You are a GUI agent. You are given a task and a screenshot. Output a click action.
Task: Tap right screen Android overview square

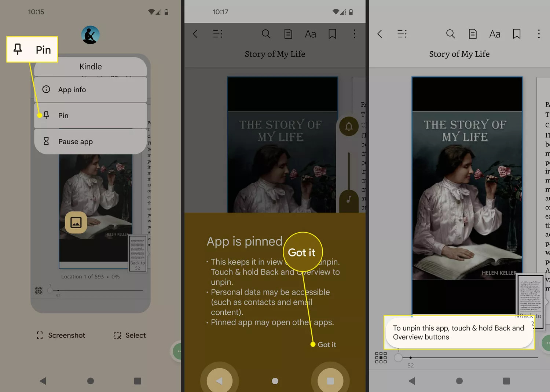pyautogui.click(x=506, y=381)
